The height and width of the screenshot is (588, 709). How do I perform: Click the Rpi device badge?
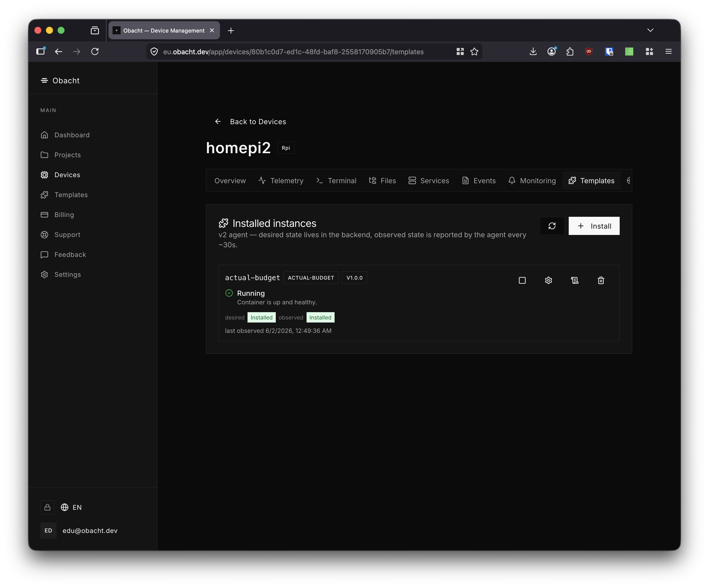point(286,148)
